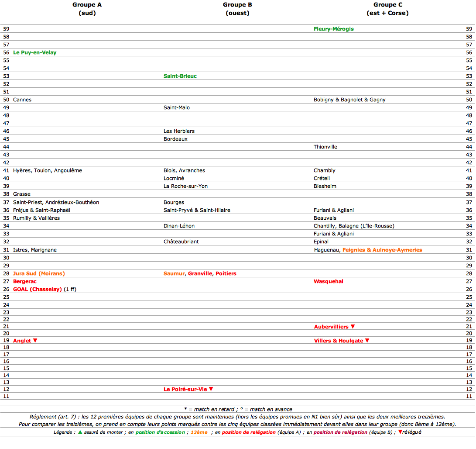Click Granville in red

pyautogui.click(x=200, y=273)
